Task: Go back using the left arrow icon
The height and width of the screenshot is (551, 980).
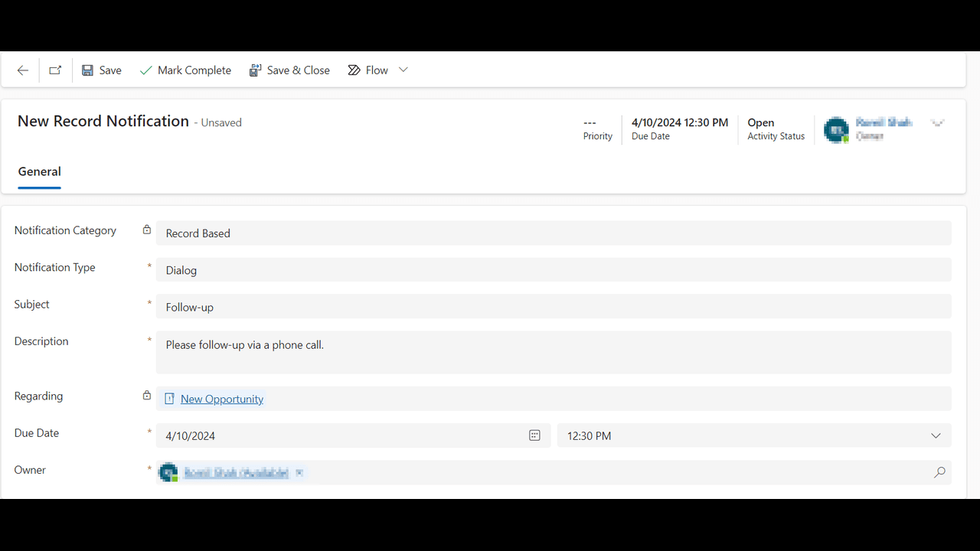Action: click(23, 70)
